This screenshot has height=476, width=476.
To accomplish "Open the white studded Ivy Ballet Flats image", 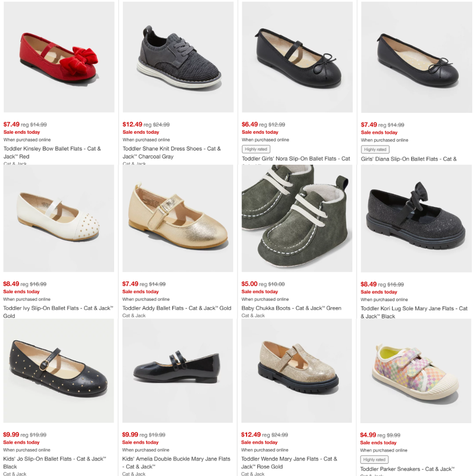I will tap(59, 218).
